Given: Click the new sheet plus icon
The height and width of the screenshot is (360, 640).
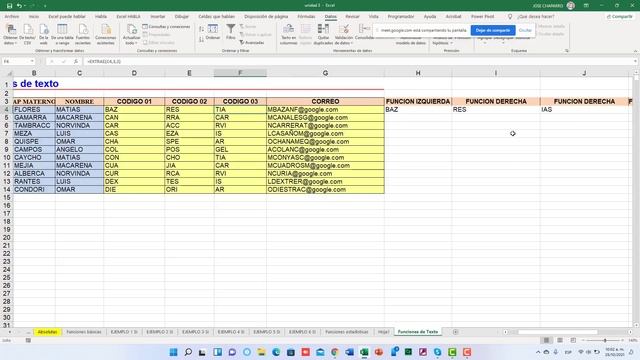Looking at the screenshot, I should click(x=456, y=332).
